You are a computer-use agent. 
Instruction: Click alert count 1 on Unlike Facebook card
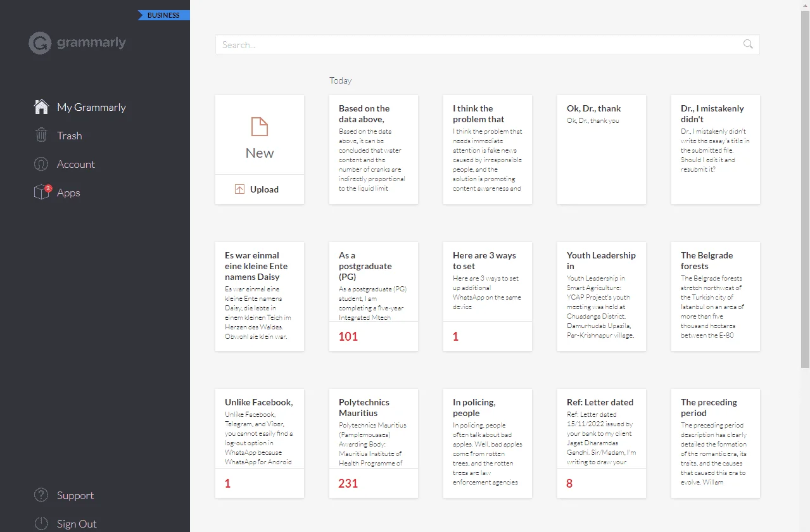click(227, 483)
